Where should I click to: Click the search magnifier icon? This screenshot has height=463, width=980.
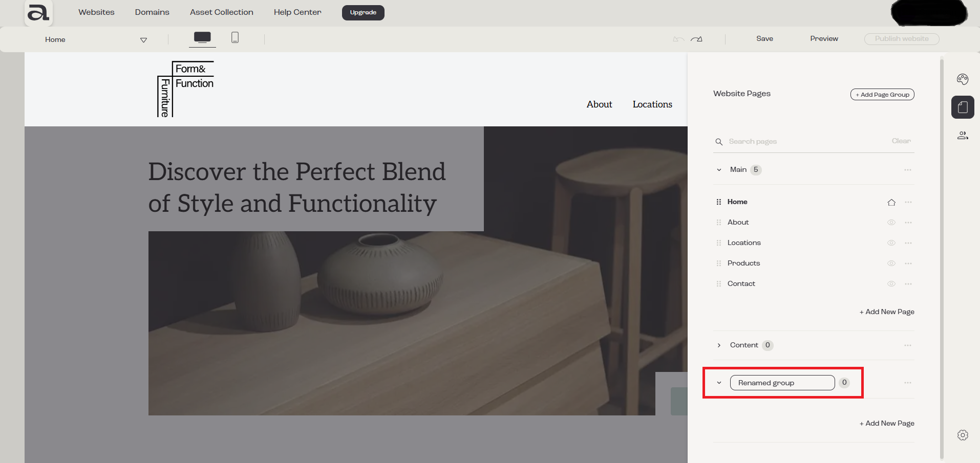719,142
